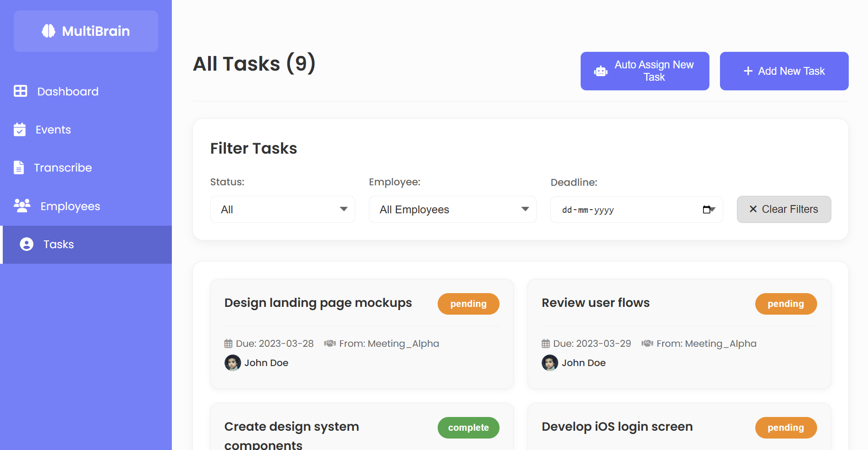The width and height of the screenshot is (868, 450).
Task: Open the Dashboard menu item
Action: (86, 91)
